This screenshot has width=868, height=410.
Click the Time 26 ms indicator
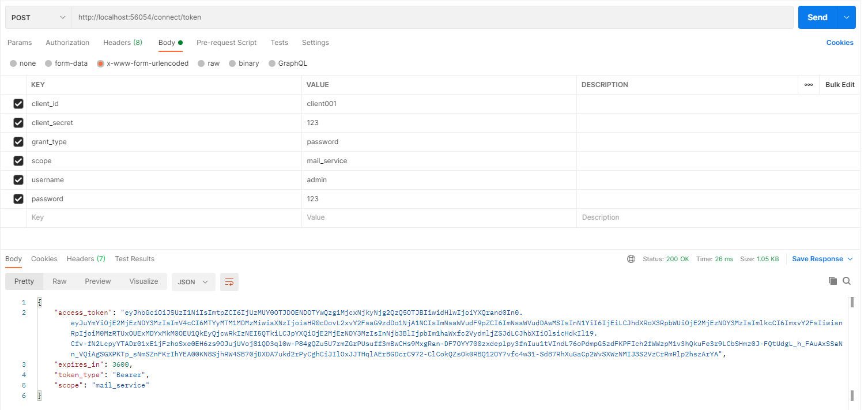(x=715, y=259)
